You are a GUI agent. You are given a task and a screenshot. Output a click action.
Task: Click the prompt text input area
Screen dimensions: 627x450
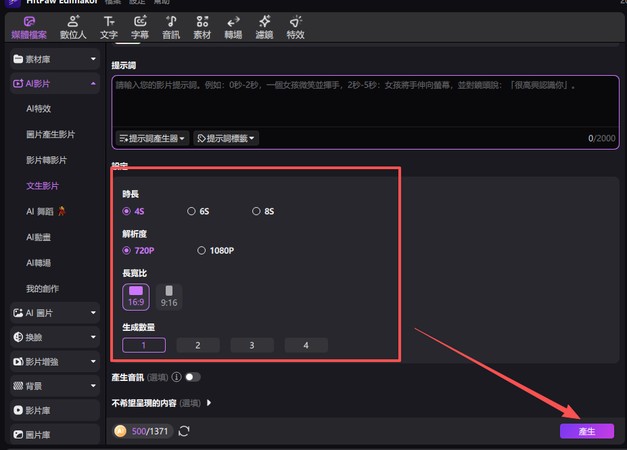365,102
